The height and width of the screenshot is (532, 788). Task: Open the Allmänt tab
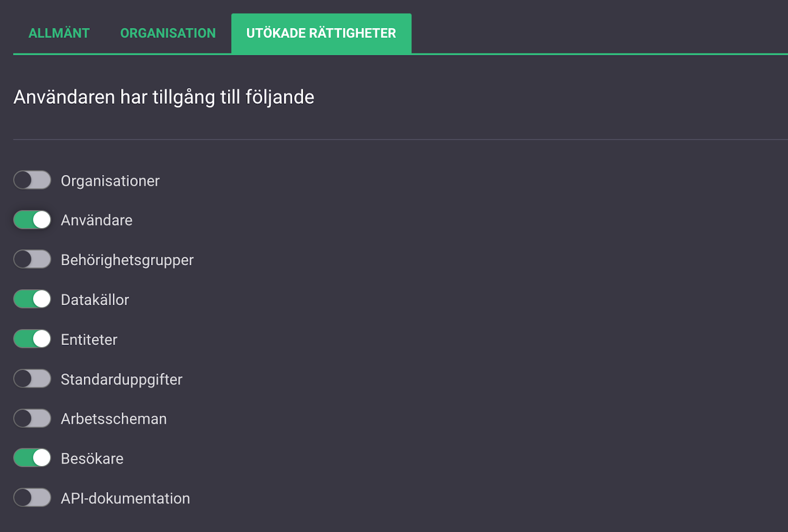59,33
